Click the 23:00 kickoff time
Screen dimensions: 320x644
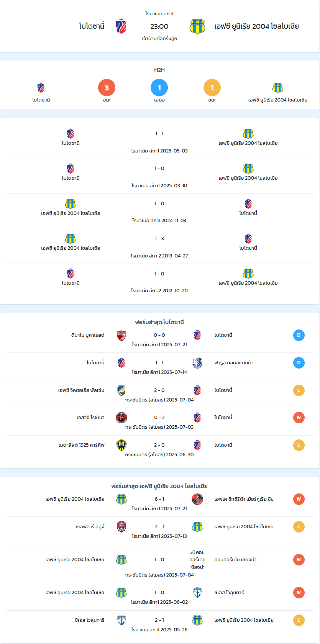pos(159,26)
